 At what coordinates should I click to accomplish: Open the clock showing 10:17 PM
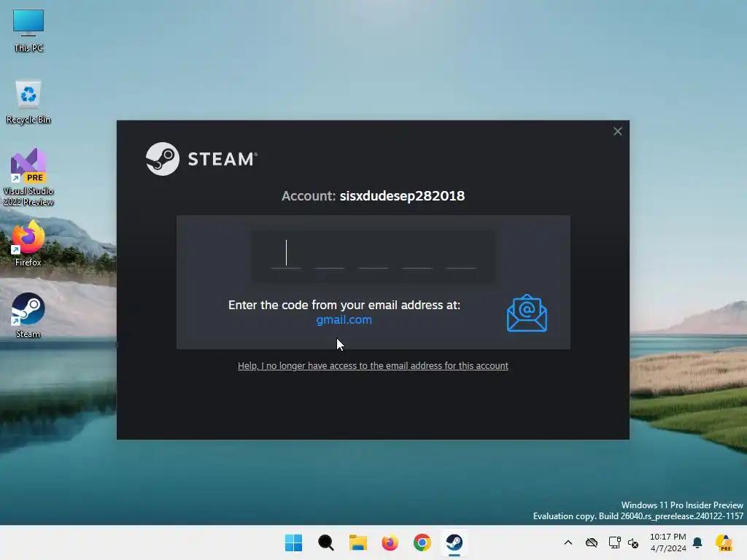click(x=668, y=542)
